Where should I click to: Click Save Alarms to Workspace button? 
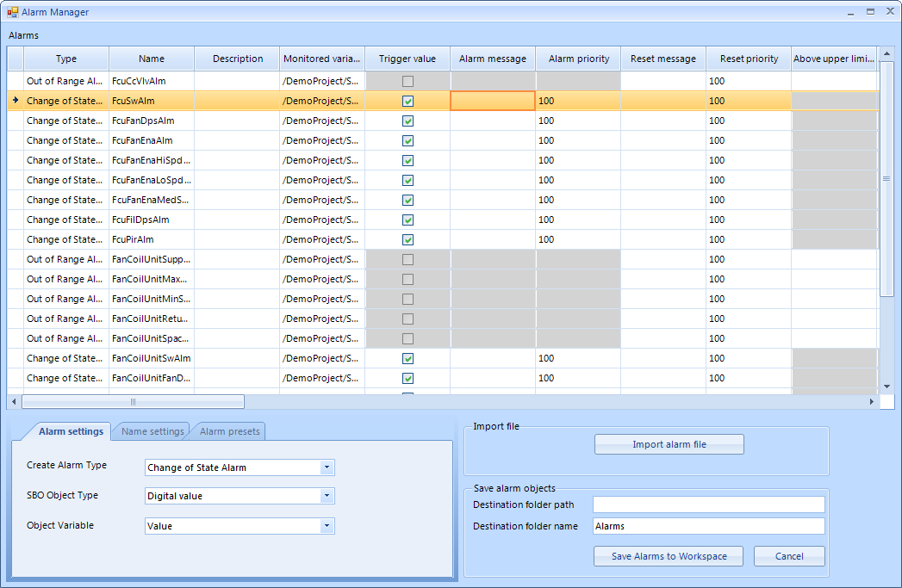pos(669,556)
